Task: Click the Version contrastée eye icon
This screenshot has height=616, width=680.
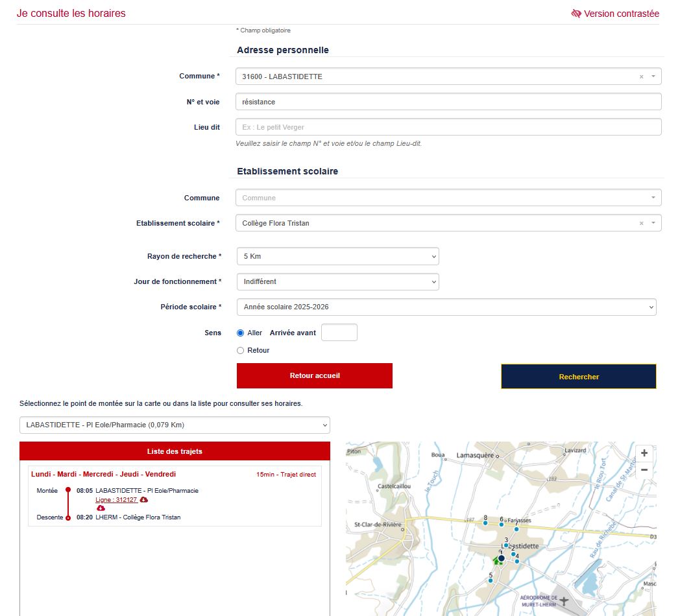Action: click(x=576, y=14)
